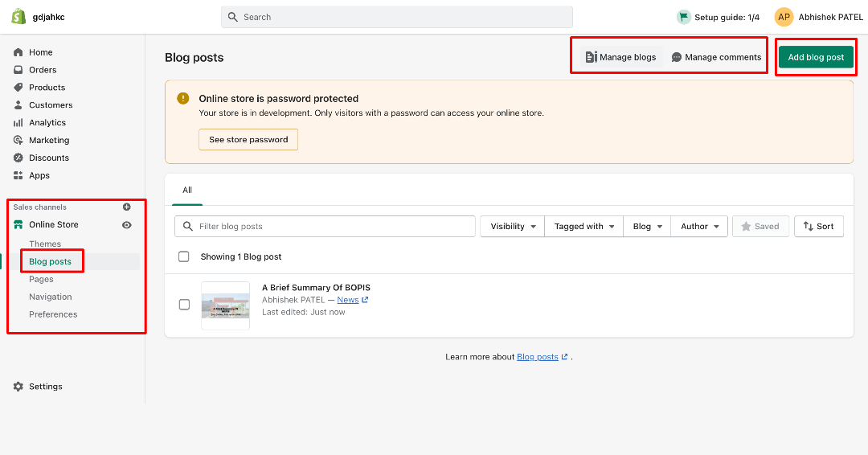Click external link icon next to News
The height and width of the screenshot is (455, 868).
[365, 300]
